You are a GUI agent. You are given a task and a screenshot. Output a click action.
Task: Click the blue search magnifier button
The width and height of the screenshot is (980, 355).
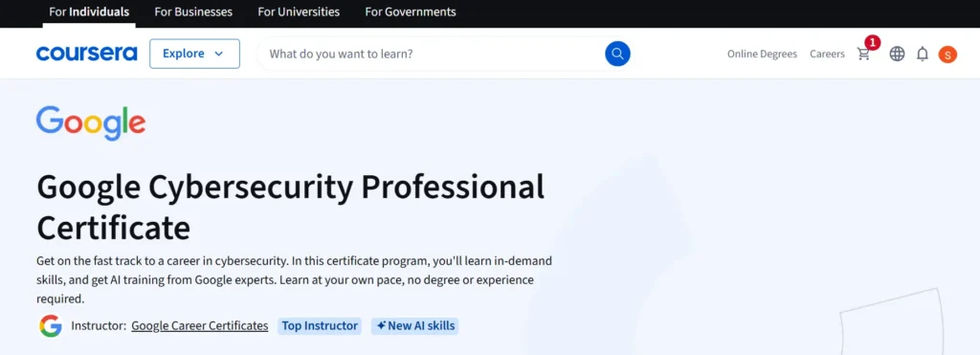pyautogui.click(x=617, y=54)
